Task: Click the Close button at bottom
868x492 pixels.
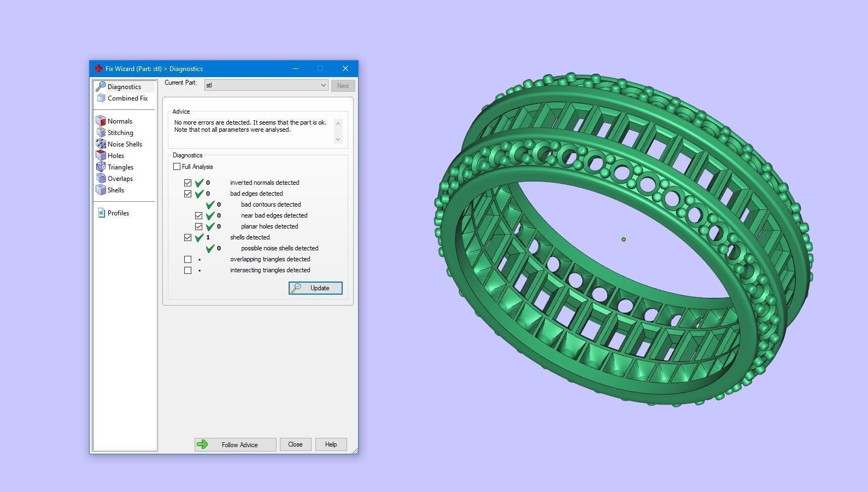Action: 295,444
